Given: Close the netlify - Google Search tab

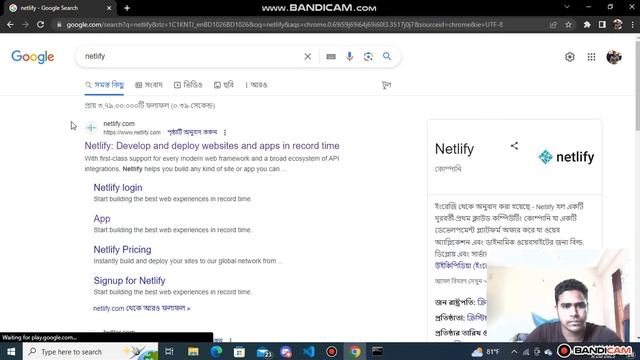Looking at the screenshot, I should pyautogui.click(x=109, y=8).
